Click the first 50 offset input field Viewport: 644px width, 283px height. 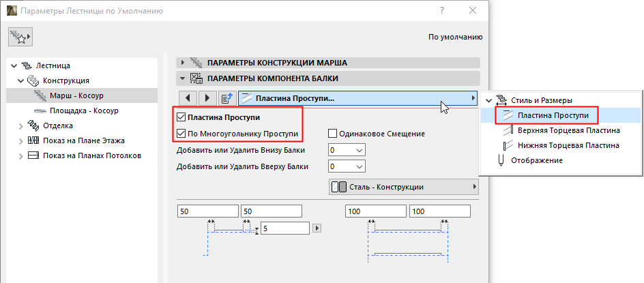[x=208, y=211]
